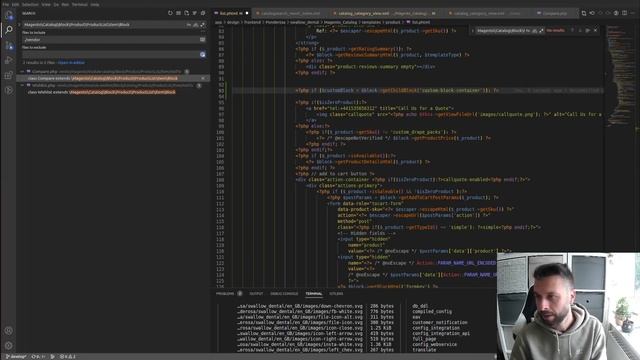
Task: Open the Extensions view
Action: click(9, 76)
